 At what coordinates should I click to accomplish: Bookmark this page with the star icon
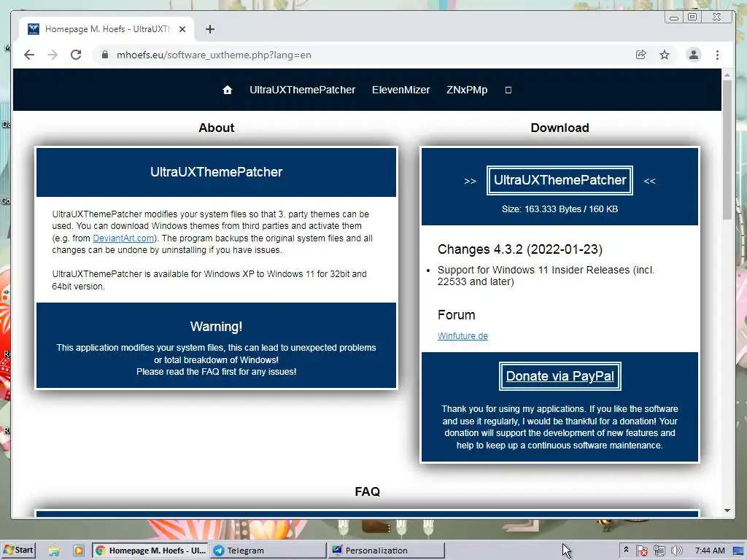pos(665,55)
